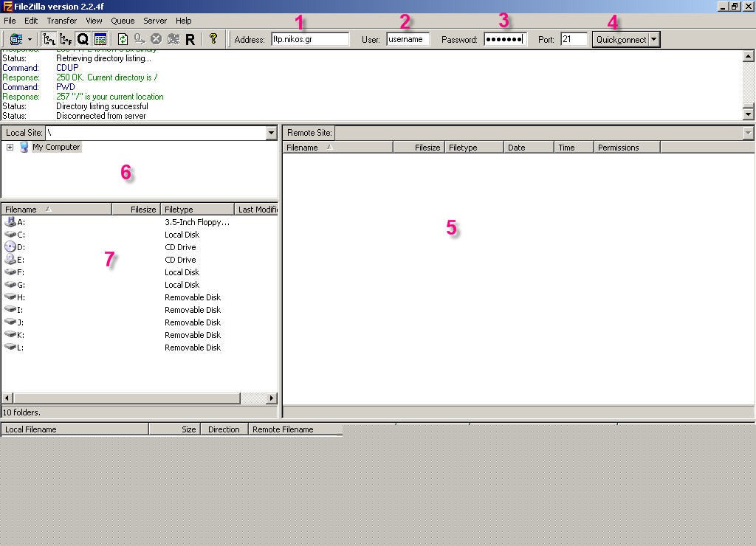Click the yellow question mark help icon

point(213,39)
